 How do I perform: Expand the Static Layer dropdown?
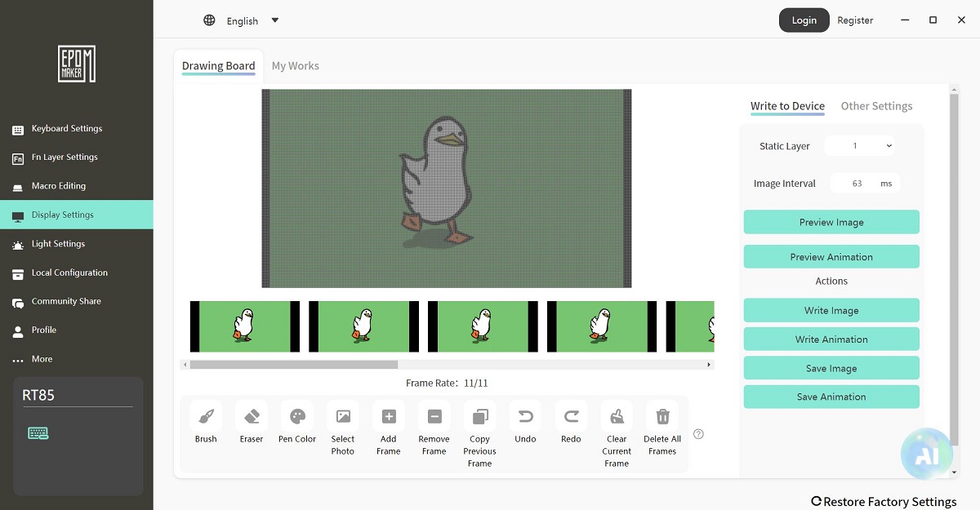pos(861,146)
